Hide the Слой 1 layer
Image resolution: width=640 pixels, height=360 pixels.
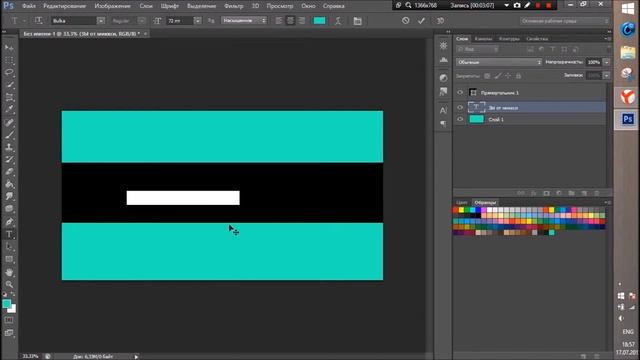(460, 119)
